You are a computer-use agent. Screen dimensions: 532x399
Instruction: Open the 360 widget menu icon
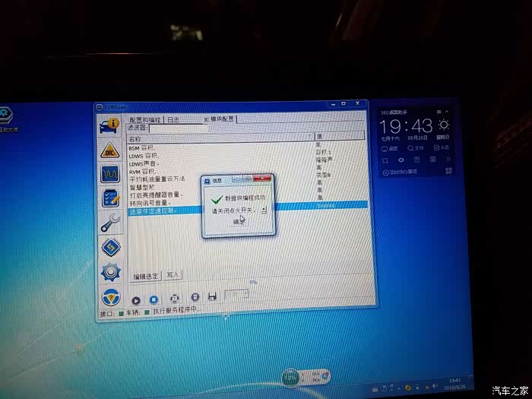click(x=439, y=112)
